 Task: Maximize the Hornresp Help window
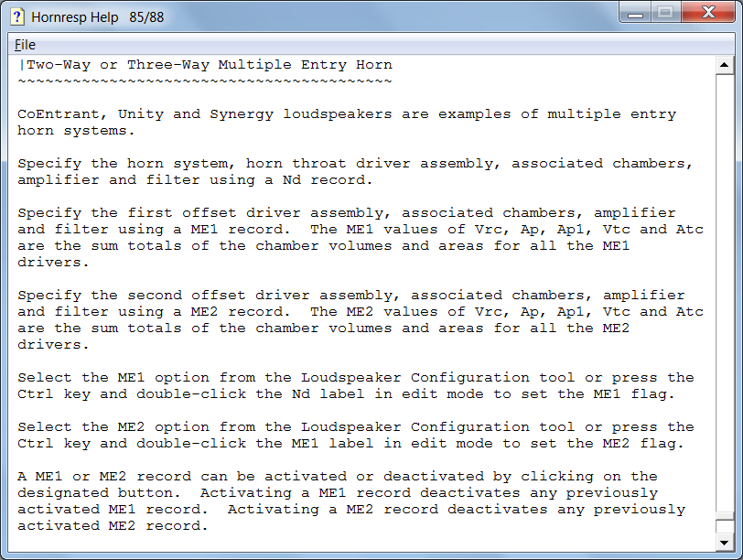(x=666, y=13)
